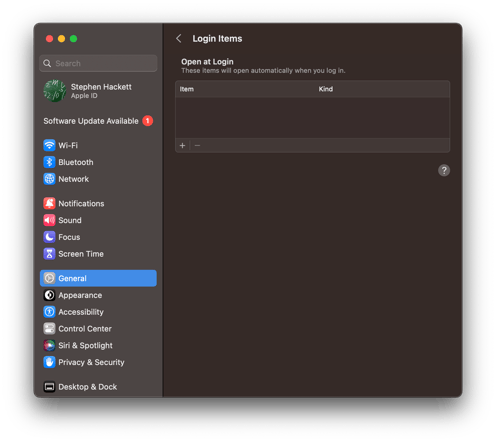Click the Siri & Spotlight icon
Screen dimensions: 496x442
(49, 345)
